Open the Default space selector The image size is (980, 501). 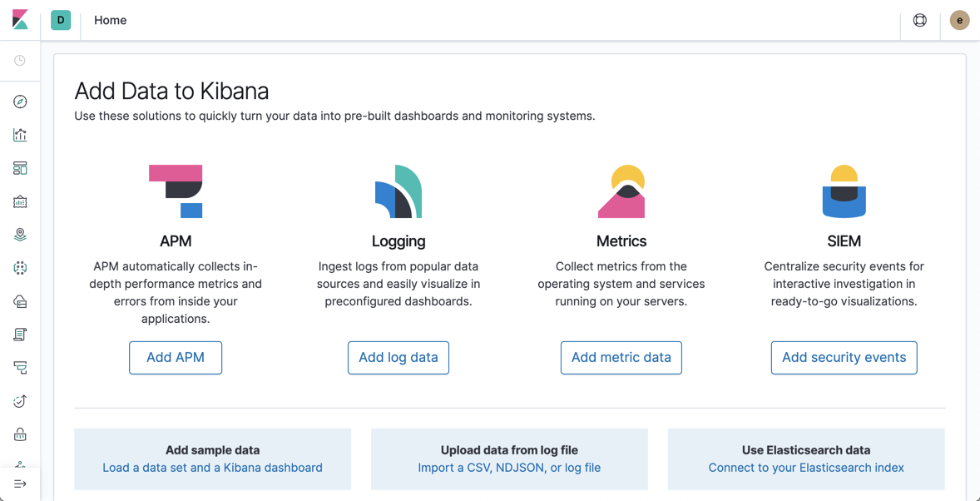[61, 20]
